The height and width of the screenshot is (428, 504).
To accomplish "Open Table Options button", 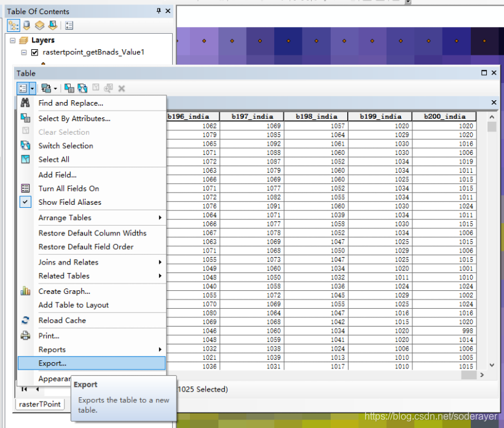I will [x=23, y=88].
